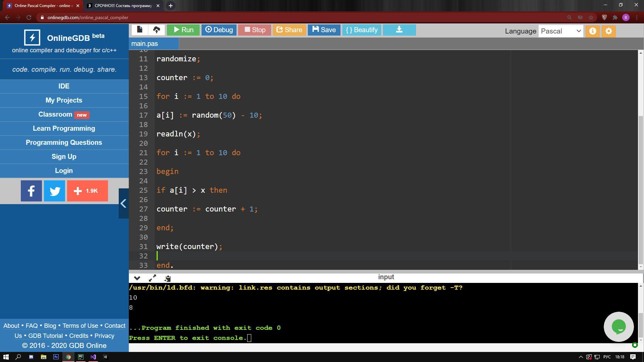Click the write(counter) code line

tap(189, 246)
